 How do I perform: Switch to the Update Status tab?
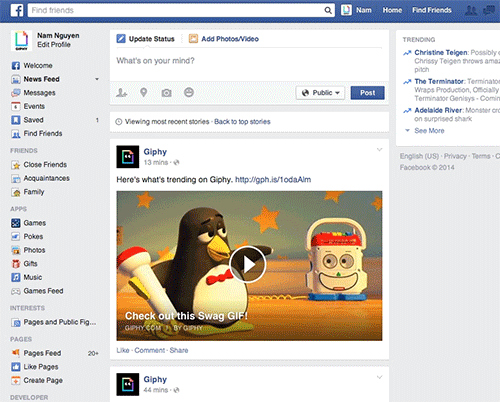(x=145, y=39)
